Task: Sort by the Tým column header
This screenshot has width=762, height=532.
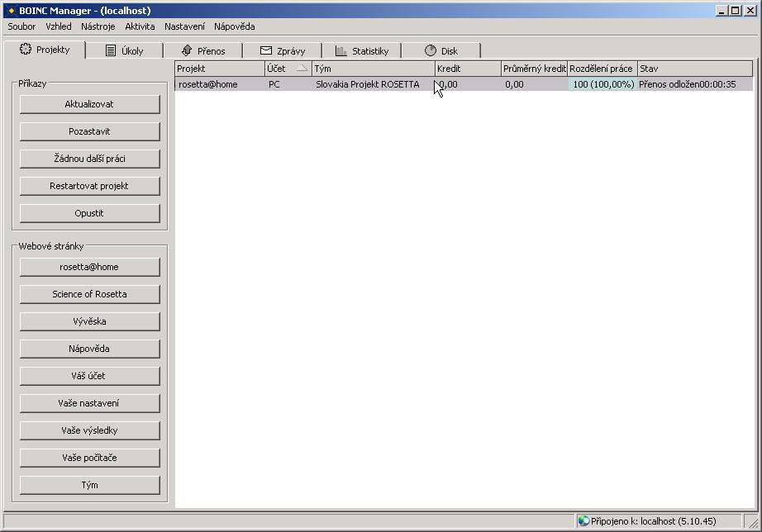Action: [374, 69]
